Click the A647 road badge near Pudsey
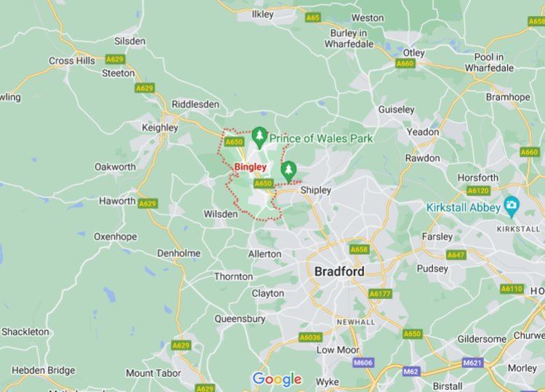 (456, 256)
